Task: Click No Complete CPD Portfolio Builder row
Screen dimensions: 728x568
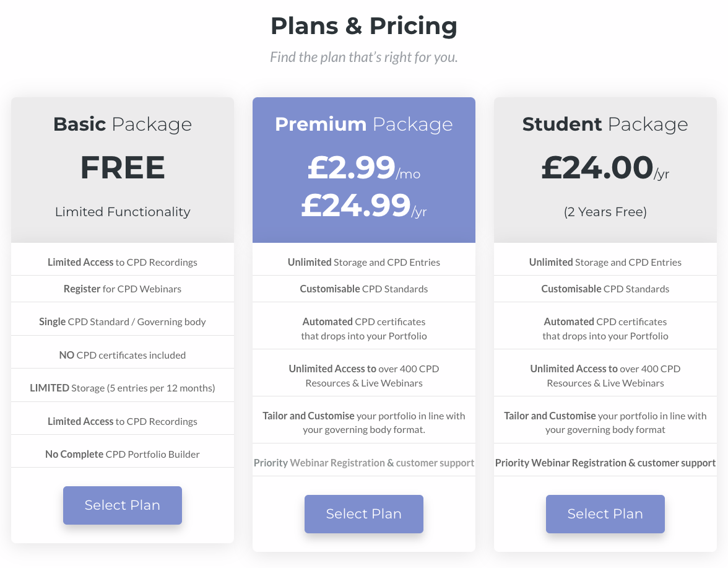Action: 123,454
